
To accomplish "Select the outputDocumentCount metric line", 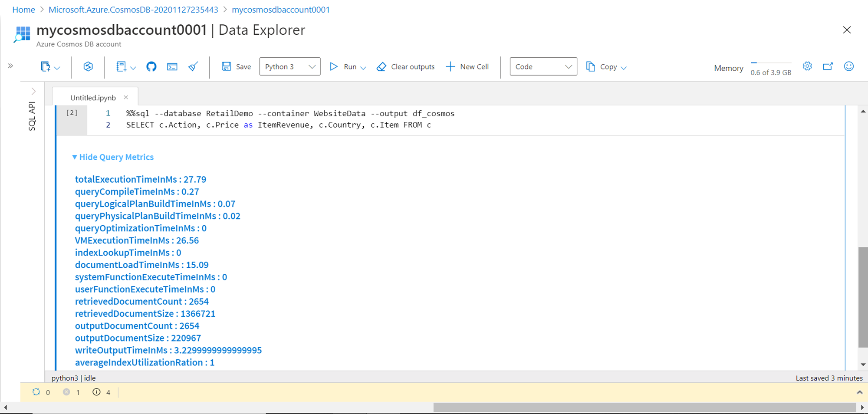I will click(x=137, y=325).
